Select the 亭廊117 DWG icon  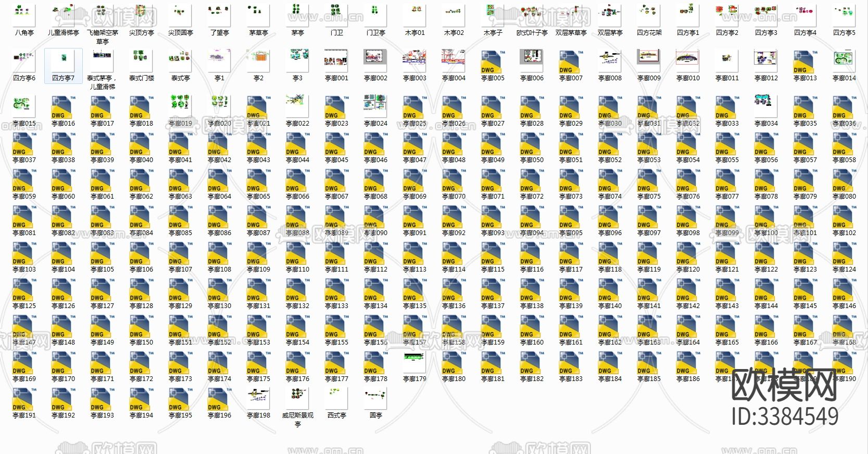(571, 253)
